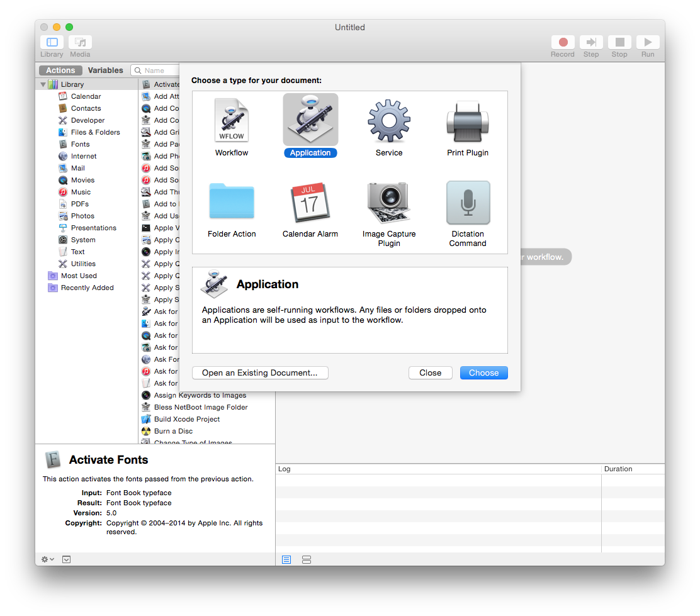
Task: Switch to the Actions tab
Action: [60, 70]
